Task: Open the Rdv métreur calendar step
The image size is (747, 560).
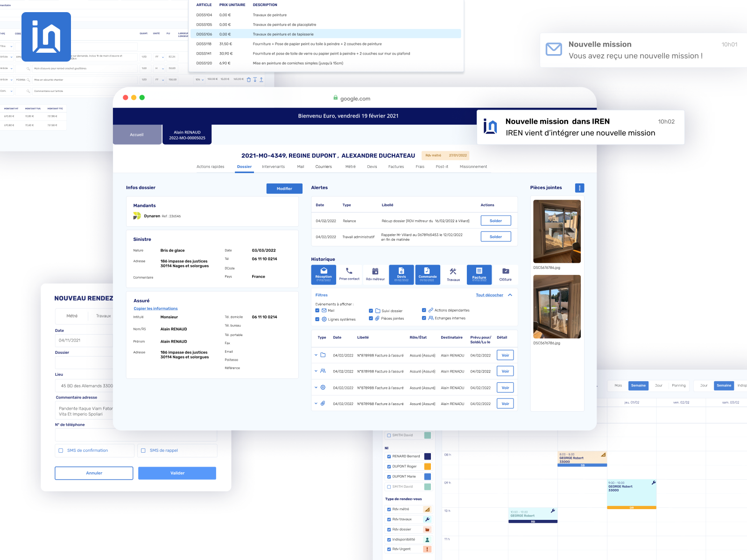Action: (x=375, y=275)
